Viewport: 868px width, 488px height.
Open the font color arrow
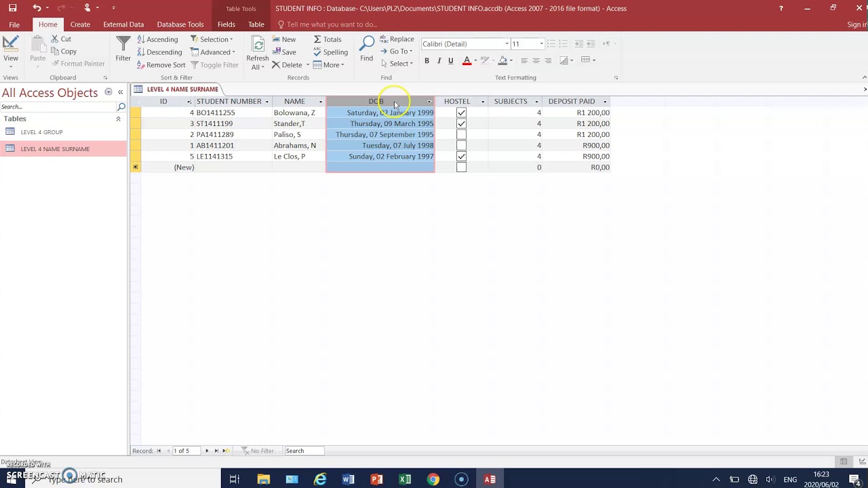tap(475, 61)
